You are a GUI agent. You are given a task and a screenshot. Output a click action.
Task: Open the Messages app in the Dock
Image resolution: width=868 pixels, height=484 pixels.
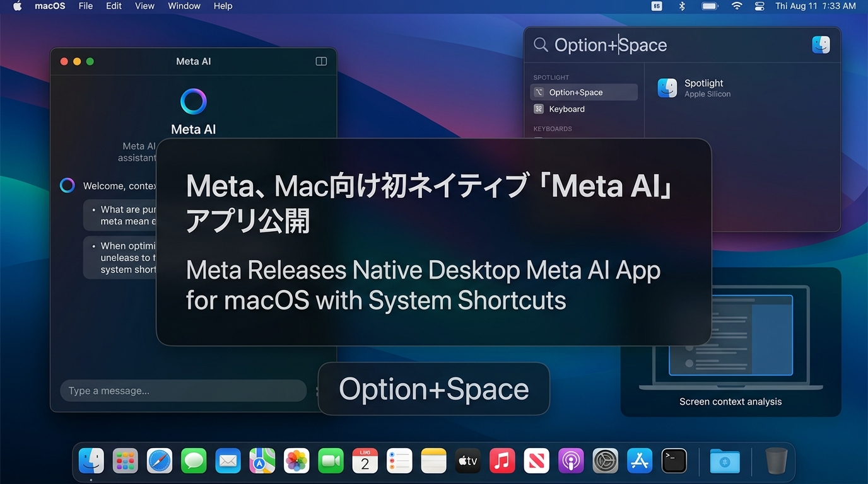(194, 461)
